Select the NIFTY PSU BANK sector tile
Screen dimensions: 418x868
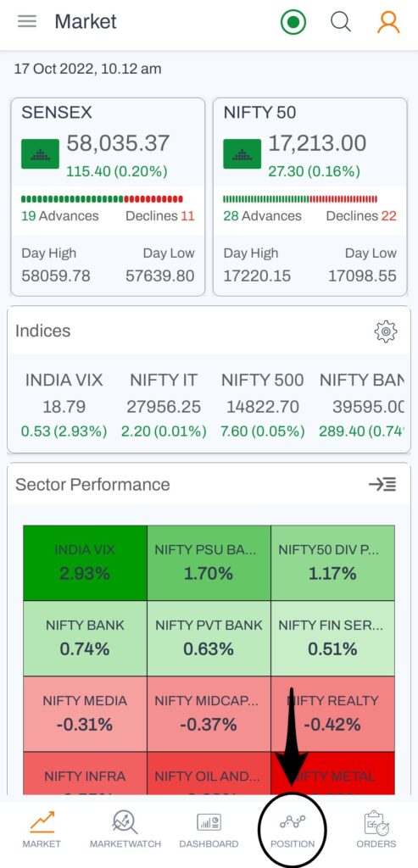coord(209,563)
